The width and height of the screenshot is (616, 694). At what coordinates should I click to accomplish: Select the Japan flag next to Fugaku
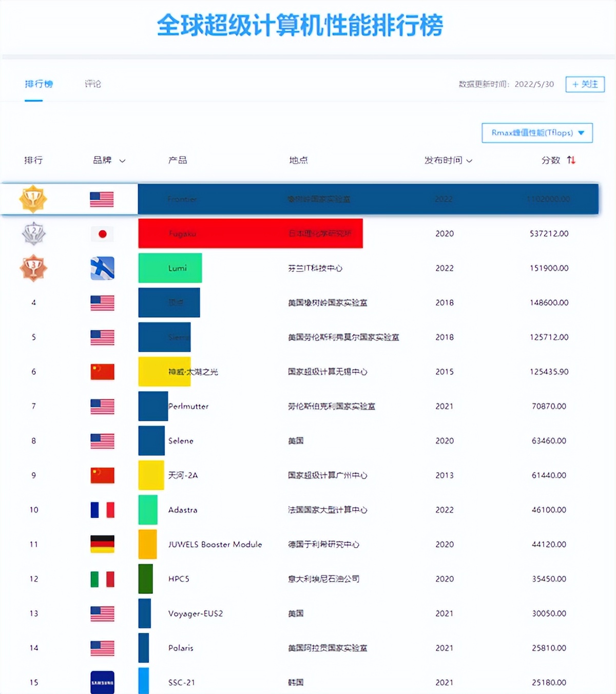[x=102, y=234]
